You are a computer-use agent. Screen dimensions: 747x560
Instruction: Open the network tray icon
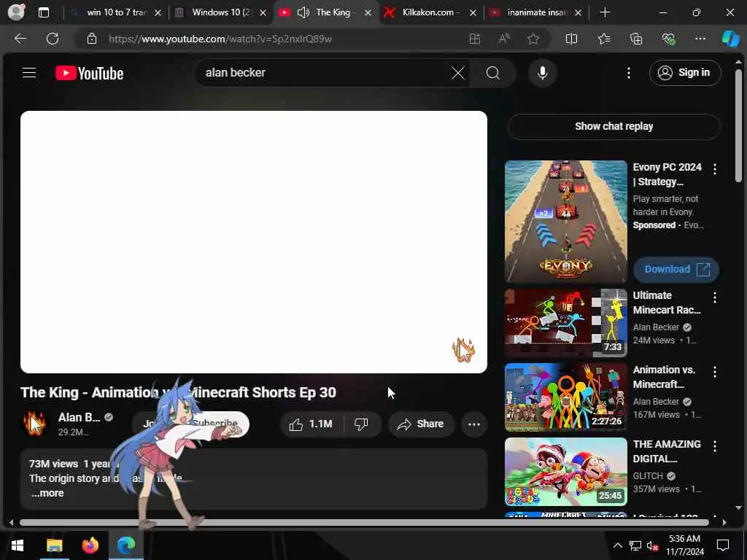(635, 546)
